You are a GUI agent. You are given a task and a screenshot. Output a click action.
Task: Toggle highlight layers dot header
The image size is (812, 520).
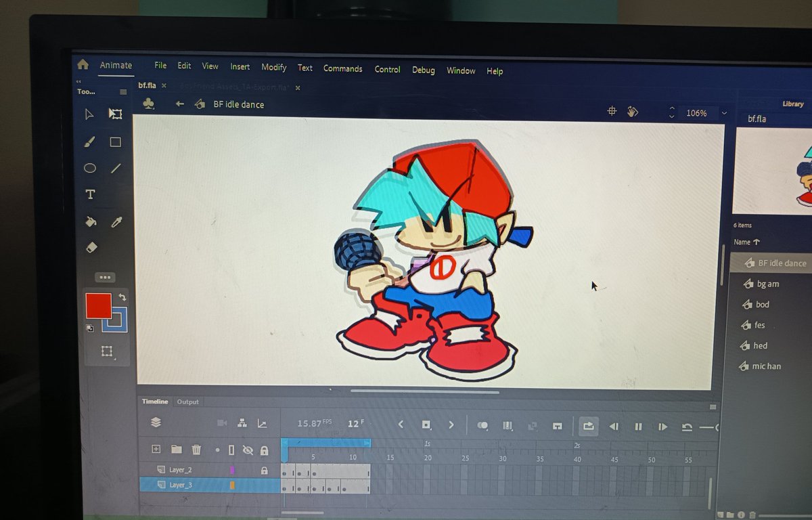coord(217,450)
